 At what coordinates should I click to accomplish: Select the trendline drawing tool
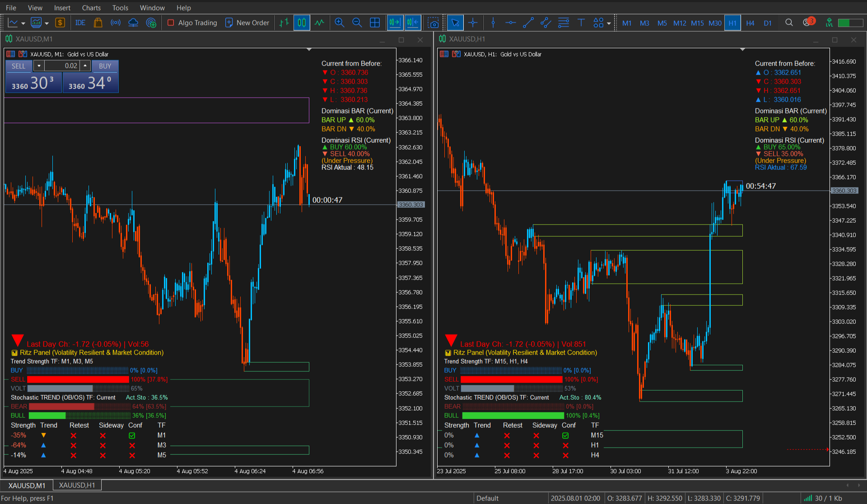(528, 23)
